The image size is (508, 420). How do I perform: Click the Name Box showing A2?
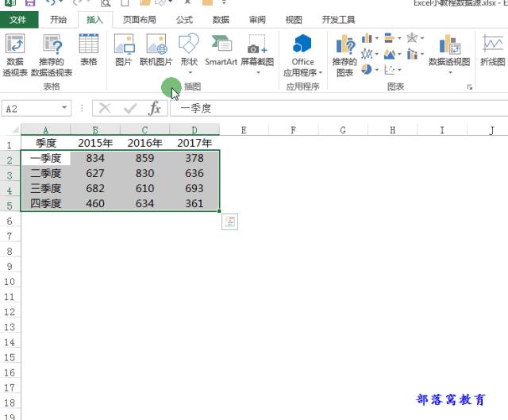pos(31,108)
